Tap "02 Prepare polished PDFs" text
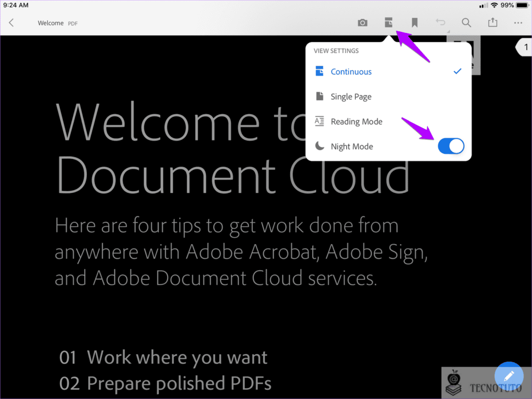The image size is (532, 399). [x=165, y=384]
